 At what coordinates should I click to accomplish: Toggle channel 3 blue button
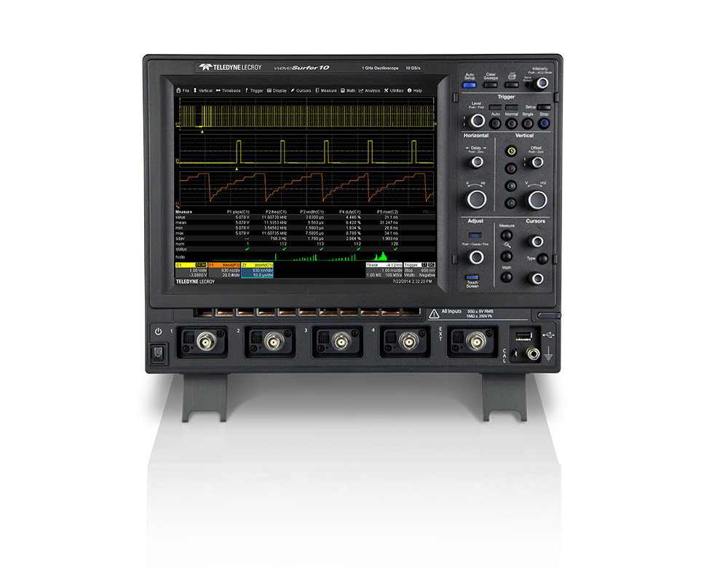511,186
